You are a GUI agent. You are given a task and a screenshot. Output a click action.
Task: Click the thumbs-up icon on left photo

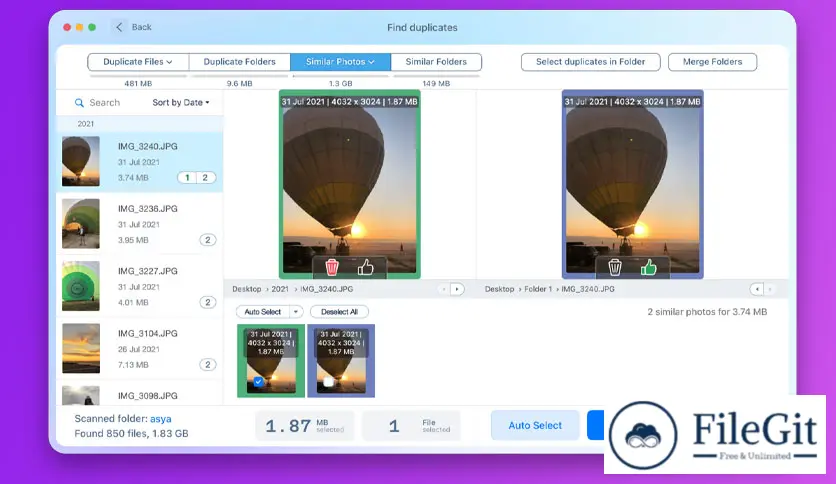pyautogui.click(x=365, y=267)
